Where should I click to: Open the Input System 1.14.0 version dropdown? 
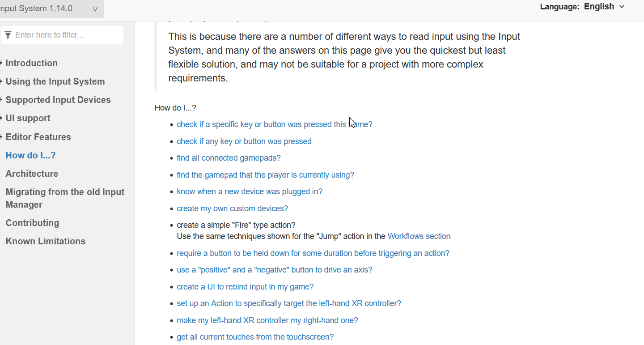click(51, 9)
